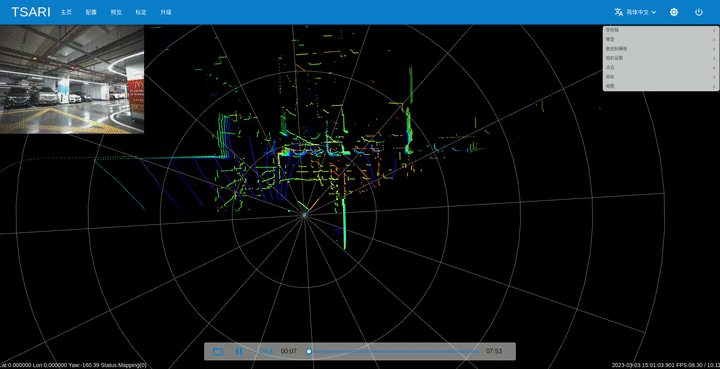
Task: Expand the 坐标轴 (axes) folder in the side panel
Action: coord(661,30)
